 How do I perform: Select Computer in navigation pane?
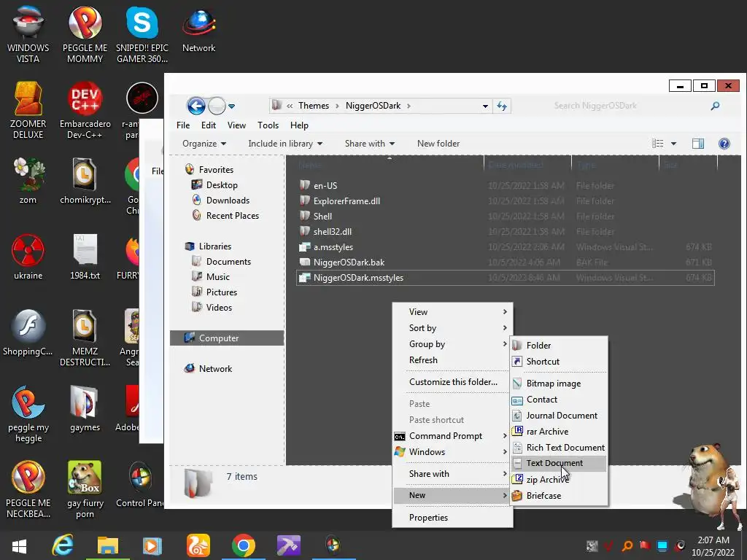click(x=227, y=338)
